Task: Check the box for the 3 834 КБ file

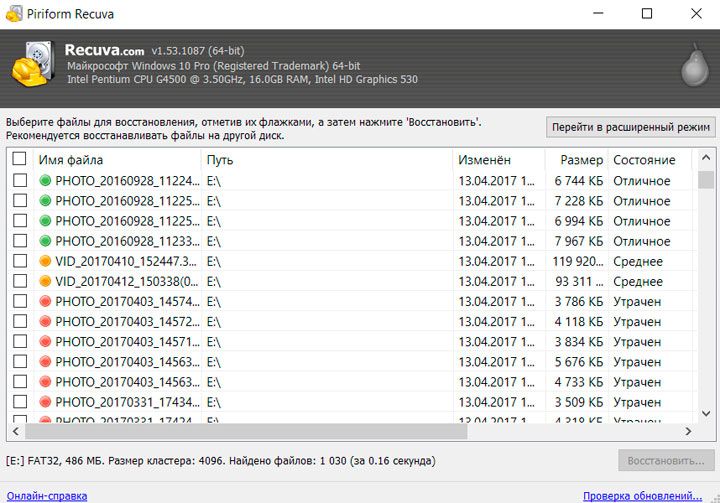Action: [20, 341]
